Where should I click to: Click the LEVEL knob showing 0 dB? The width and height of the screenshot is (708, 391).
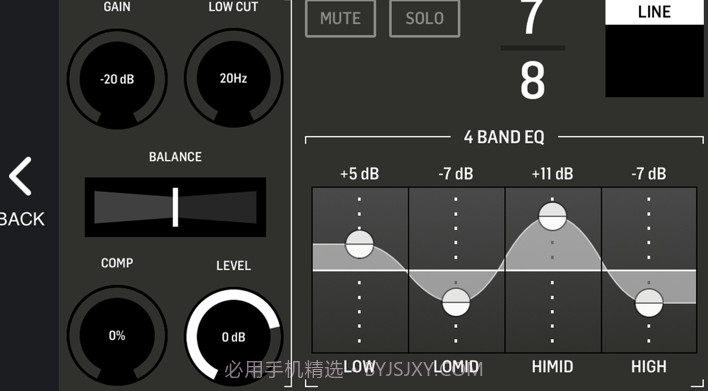(233, 336)
